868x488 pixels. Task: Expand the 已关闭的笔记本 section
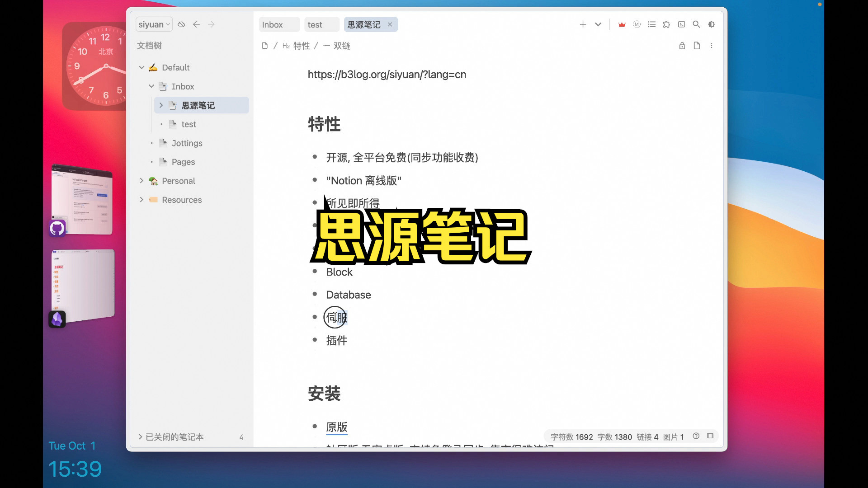click(140, 437)
